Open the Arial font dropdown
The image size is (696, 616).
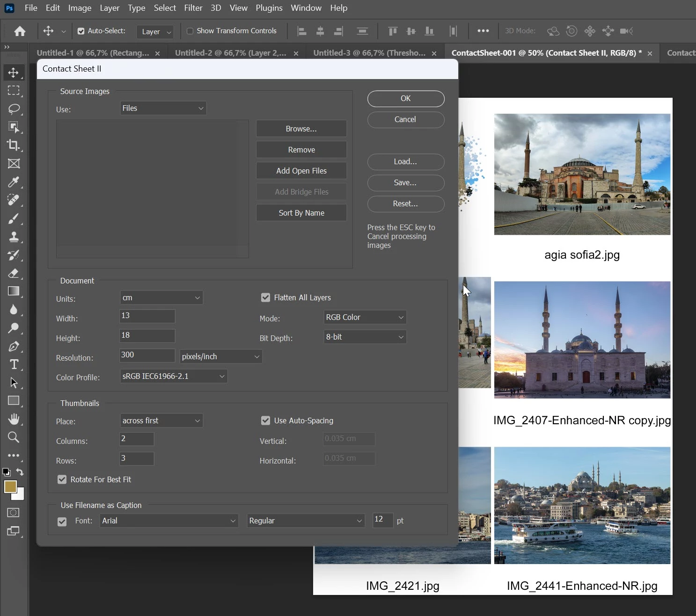(x=169, y=521)
